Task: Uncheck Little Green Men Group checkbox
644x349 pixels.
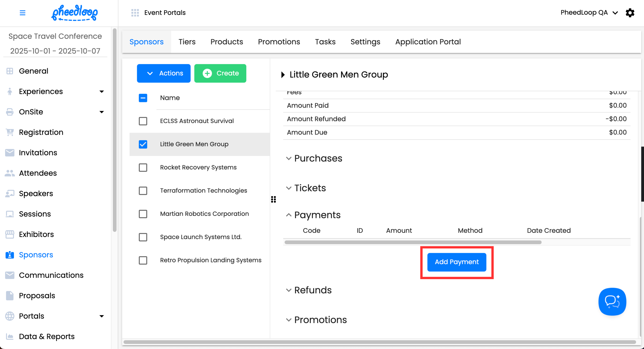Action: click(143, 144)
